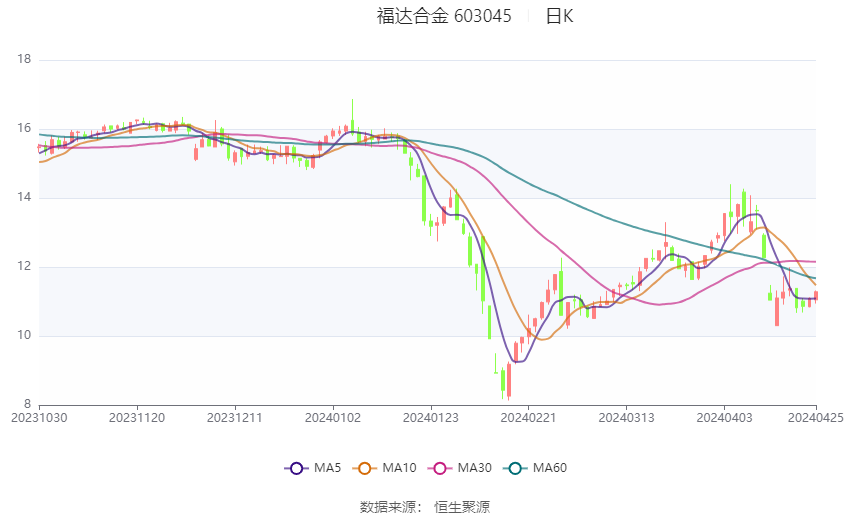Screen dimensions: 850x517
Task: Click y-axis value label 12
Action: 24,266
